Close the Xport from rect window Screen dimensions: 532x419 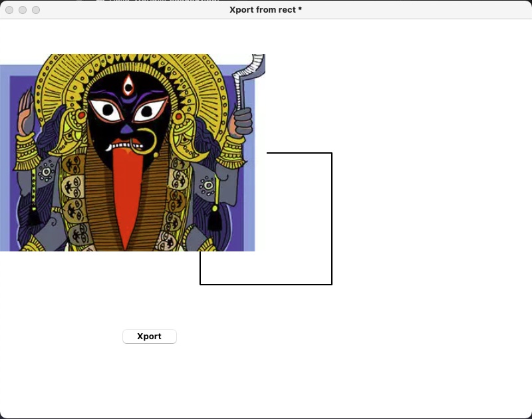[9, 10]
